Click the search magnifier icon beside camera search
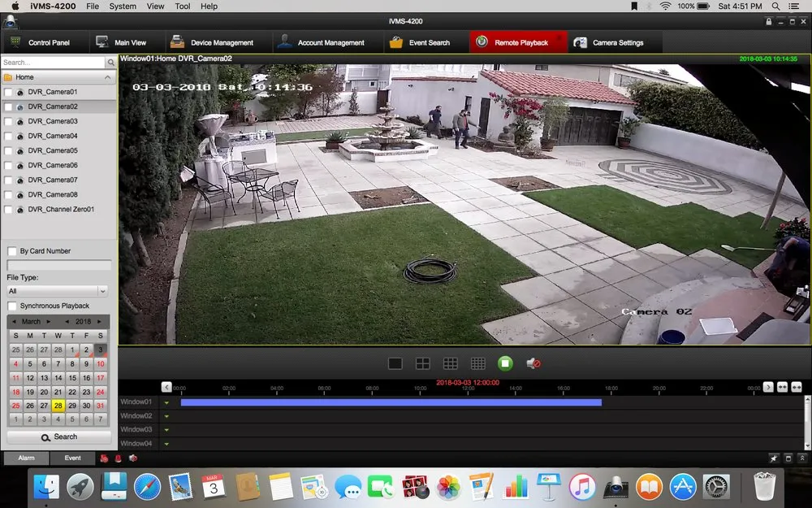The height and width of the screenshot is (508, 812). [x=110, y=63]
